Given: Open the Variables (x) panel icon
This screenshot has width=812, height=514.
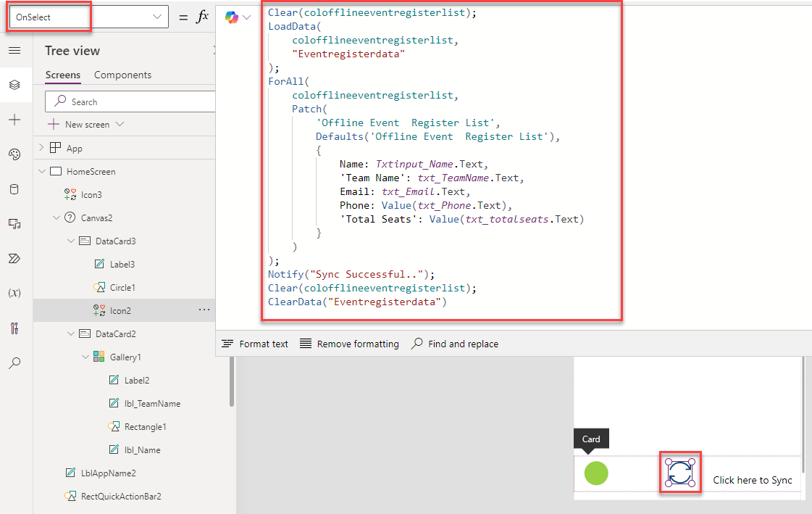Looking at the screenshot, I should pyautogui.click(x=14, y=292).
